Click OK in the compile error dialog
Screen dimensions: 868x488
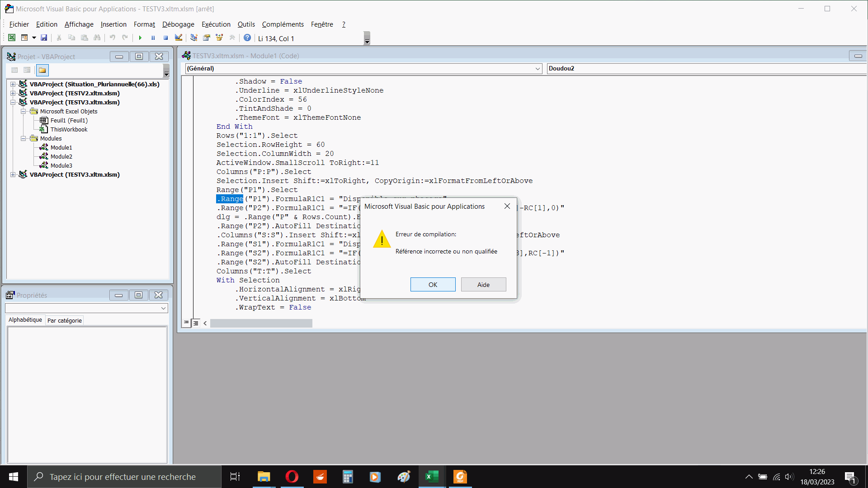click(x=433, y=285)
